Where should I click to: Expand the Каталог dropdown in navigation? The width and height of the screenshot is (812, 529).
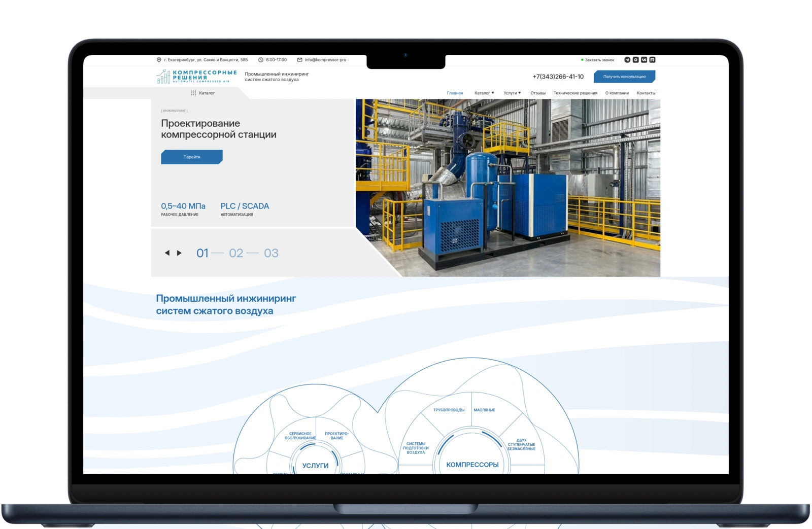[484, 93]
